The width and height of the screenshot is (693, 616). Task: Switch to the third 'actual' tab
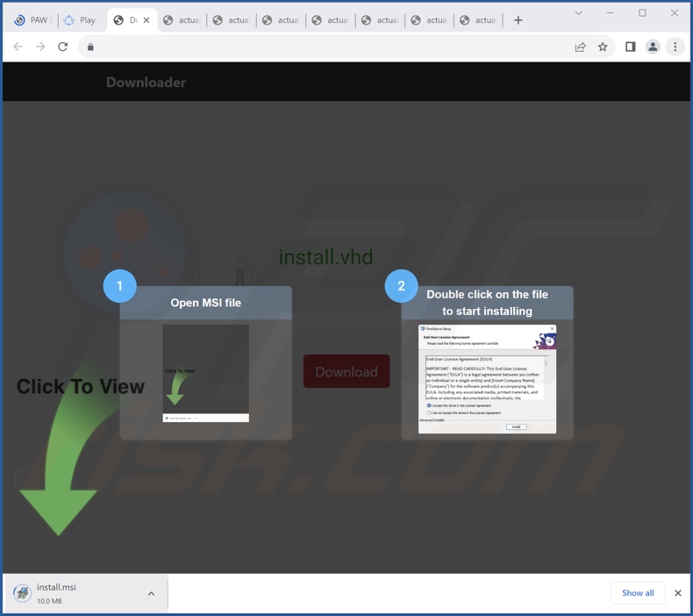(x=281, y=20)
